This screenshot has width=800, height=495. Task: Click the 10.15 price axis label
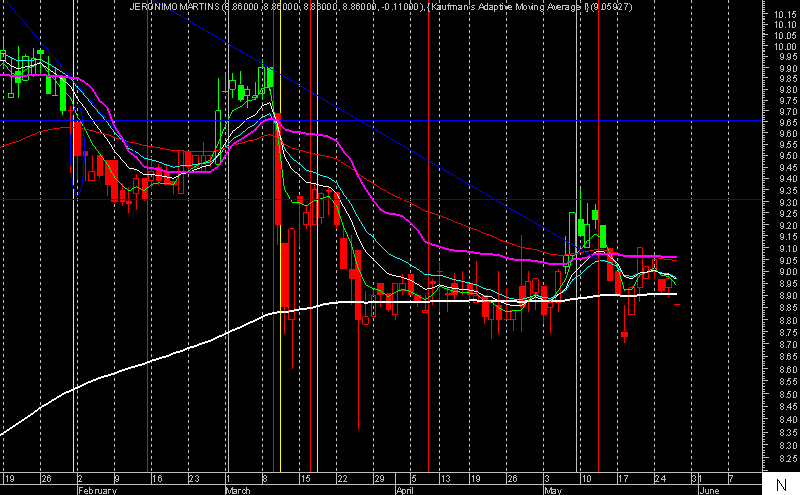pos(785,14)
